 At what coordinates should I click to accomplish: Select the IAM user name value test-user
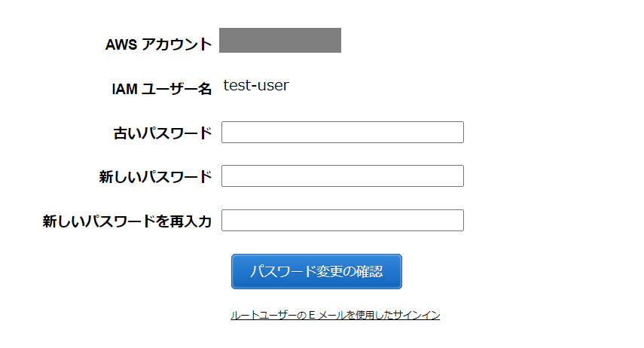tap(256, 86)
